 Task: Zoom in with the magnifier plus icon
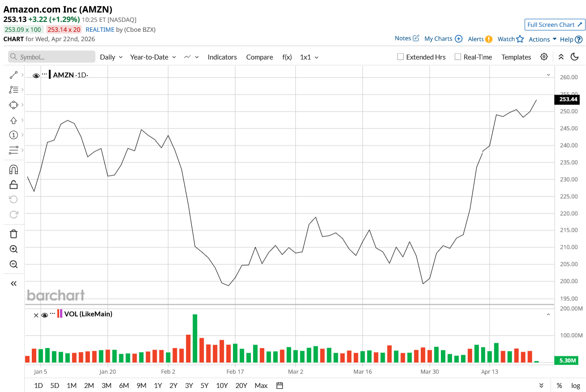point(13,249)
